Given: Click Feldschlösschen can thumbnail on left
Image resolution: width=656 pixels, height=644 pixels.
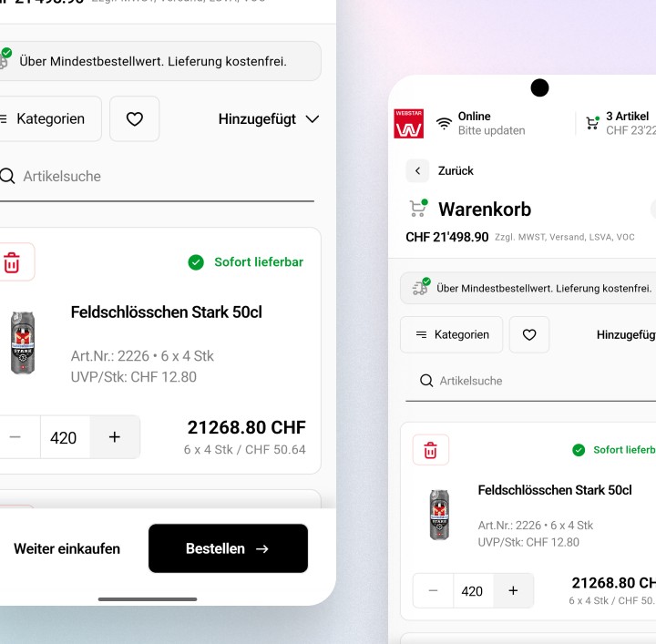Looking at the screenshot, I should (23, 342).
